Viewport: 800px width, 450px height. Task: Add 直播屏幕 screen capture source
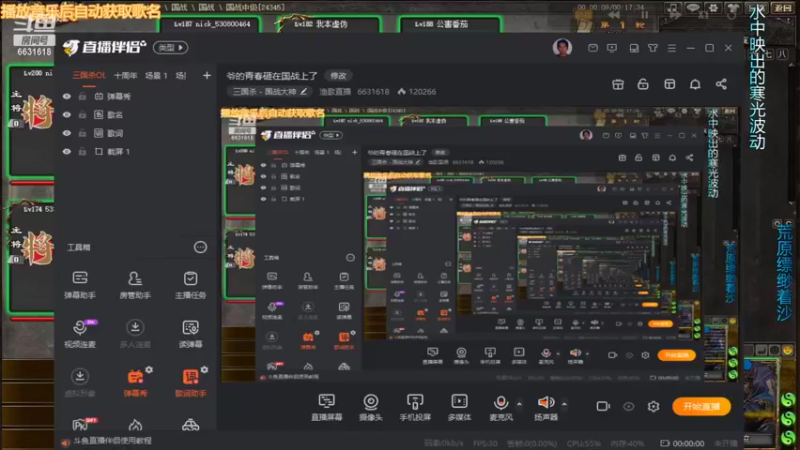(x=327, y=407)
